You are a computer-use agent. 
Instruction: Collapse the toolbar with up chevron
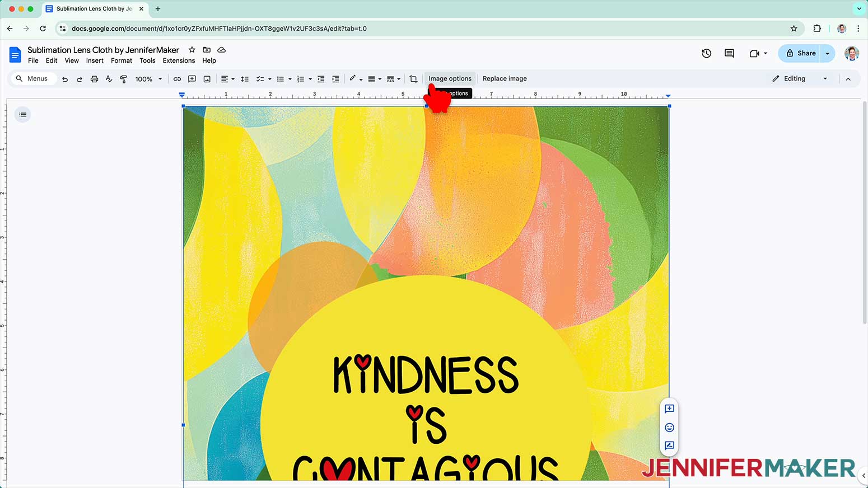pos(848,79)
